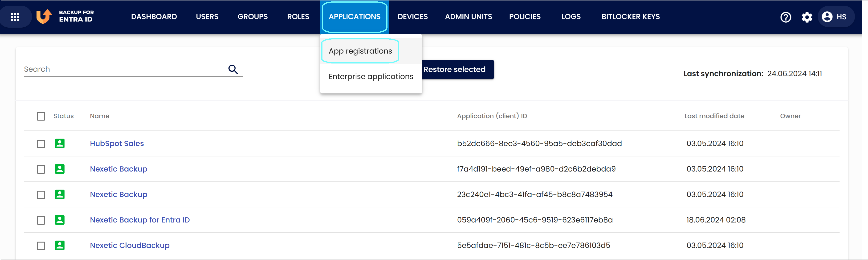
Task: Open Nexetic Backup link with ID f7a4d191
Action: coord(119,169)
